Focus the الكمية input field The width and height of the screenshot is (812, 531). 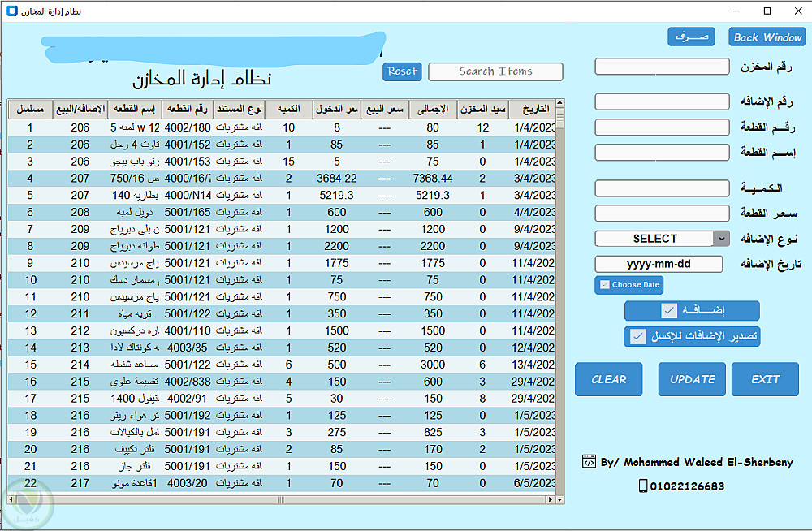(x=662, y=188)
